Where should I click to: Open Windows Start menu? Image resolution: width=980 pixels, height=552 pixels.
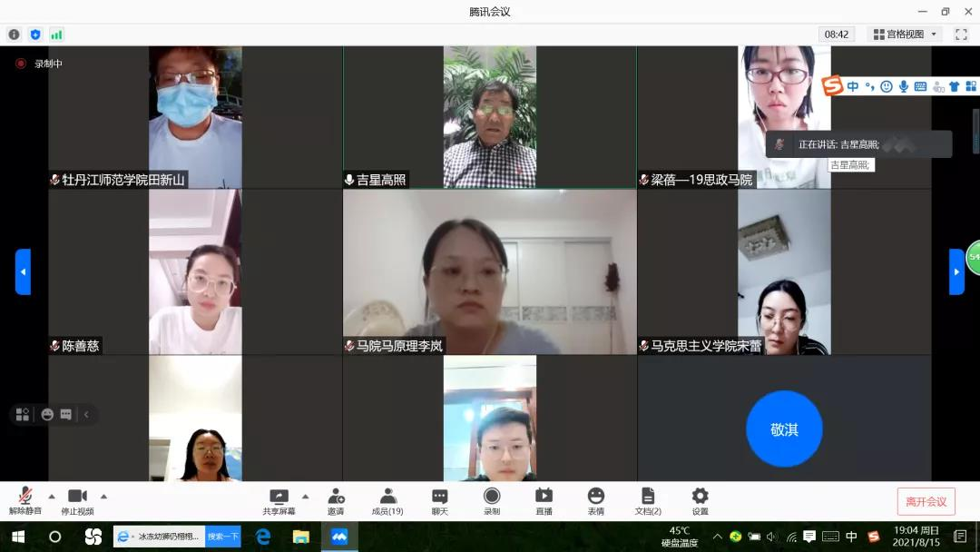(18, 537)
